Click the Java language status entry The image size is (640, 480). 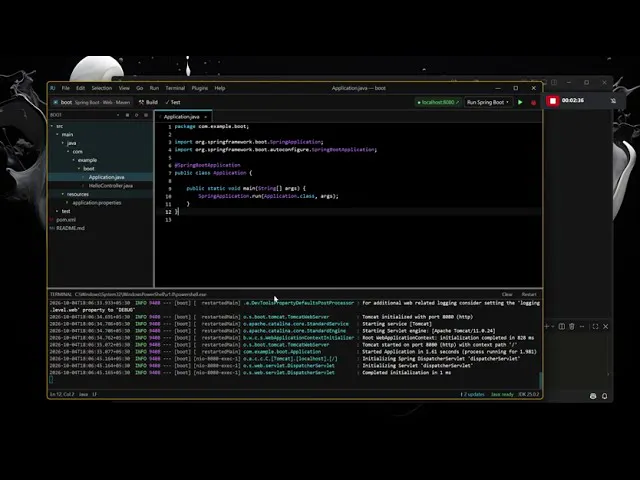[x=83, y=394]
